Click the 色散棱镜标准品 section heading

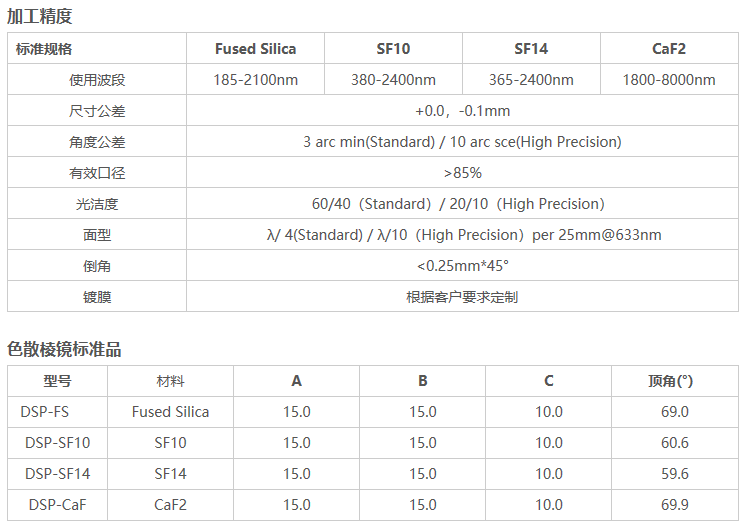(64, 349)
